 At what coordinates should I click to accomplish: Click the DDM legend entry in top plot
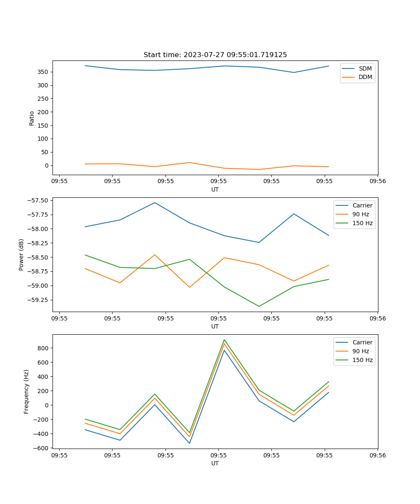[365, 77]
